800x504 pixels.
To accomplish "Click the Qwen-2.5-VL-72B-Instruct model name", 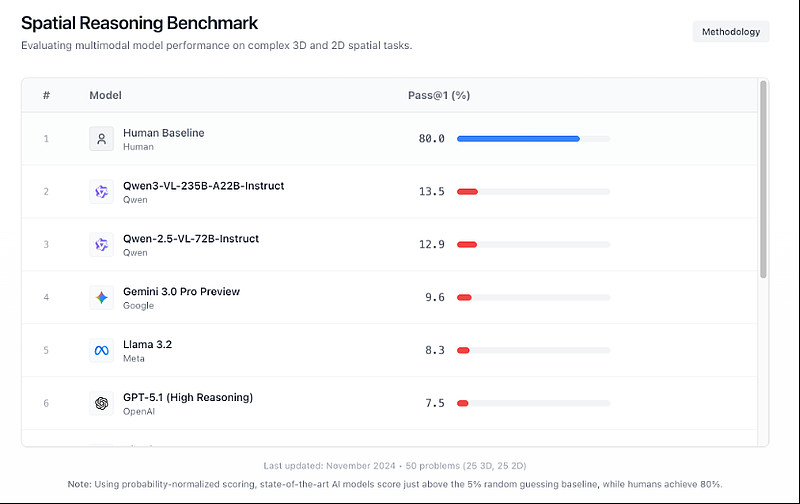I will (x=191, y=239).
